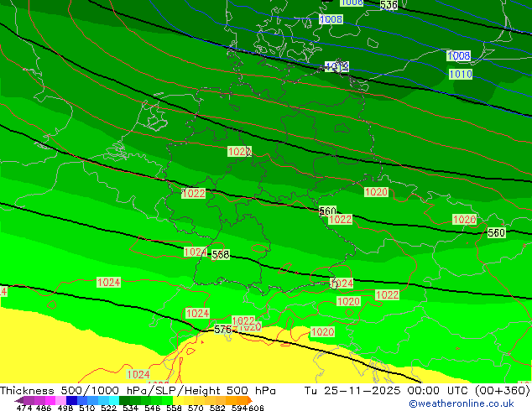Click the blue '1010' pressure label

(461, 74)
